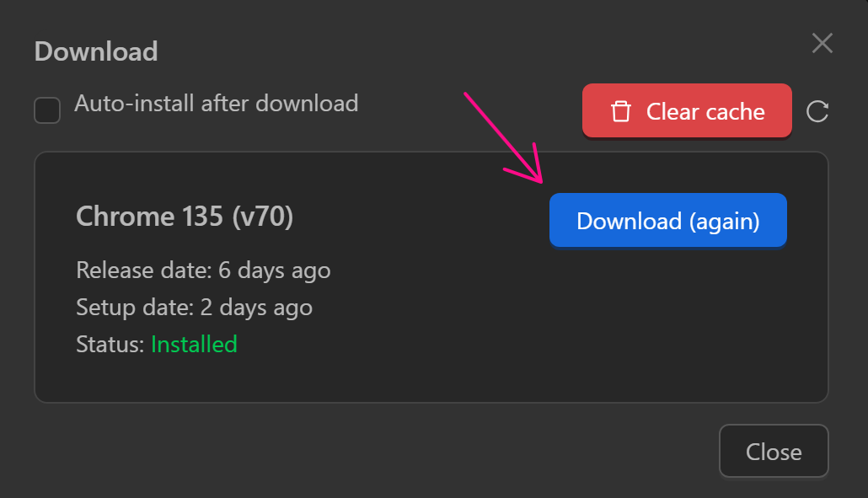Dismiss the dialog with the X icon

[822, 43]
